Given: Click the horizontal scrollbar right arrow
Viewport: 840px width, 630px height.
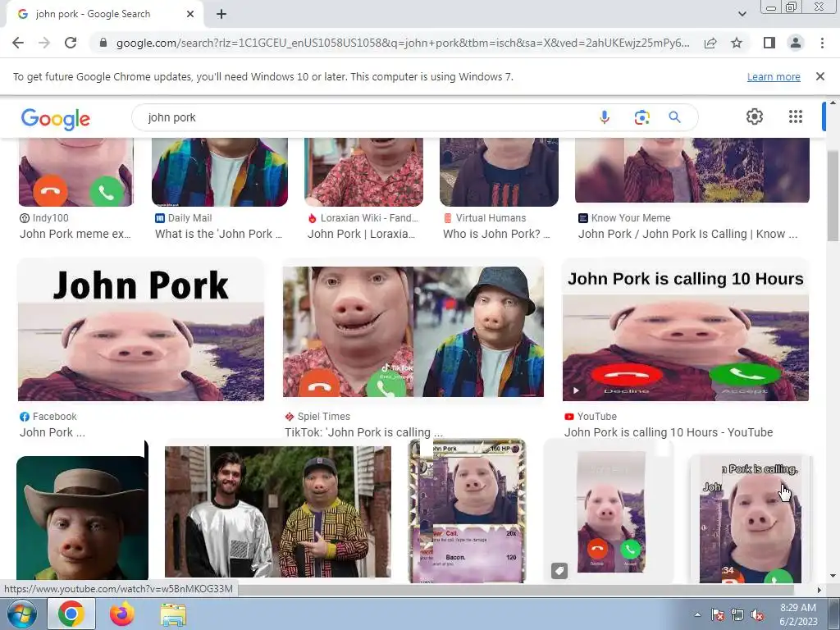Looking at the screenshot, I should (x=819, y=590).
